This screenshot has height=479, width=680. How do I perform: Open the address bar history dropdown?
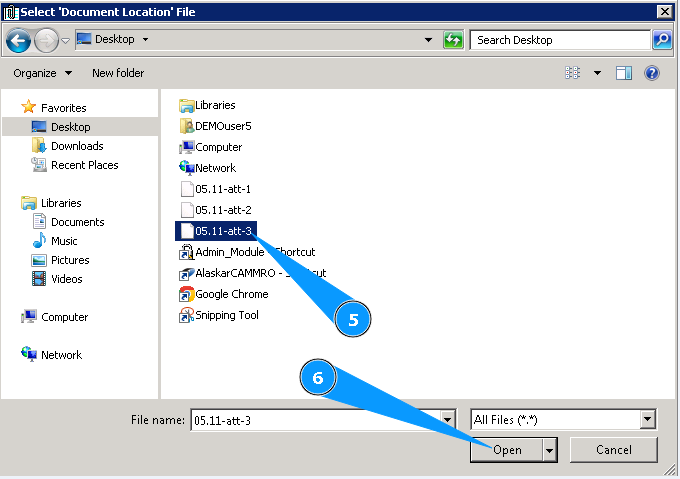(428, 40)
